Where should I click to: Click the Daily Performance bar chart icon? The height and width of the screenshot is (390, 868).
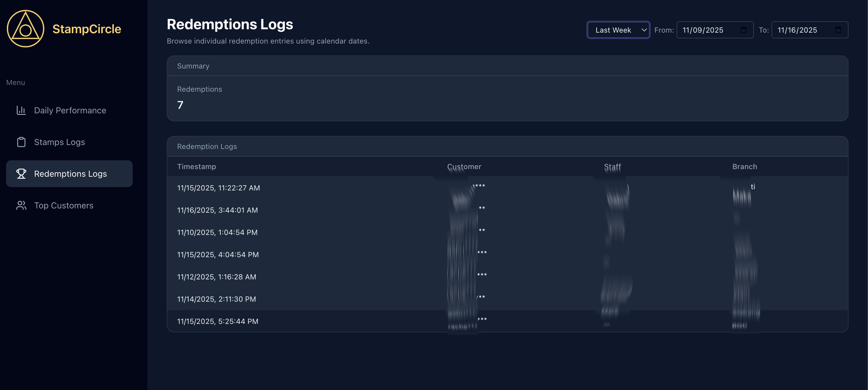[x=21, y=110]
